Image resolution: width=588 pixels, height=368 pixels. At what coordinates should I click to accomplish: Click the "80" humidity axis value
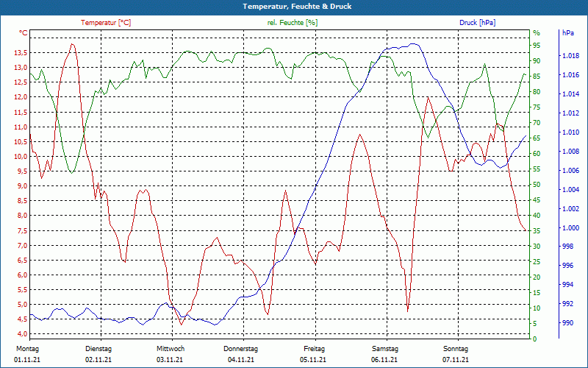[537, 92]
